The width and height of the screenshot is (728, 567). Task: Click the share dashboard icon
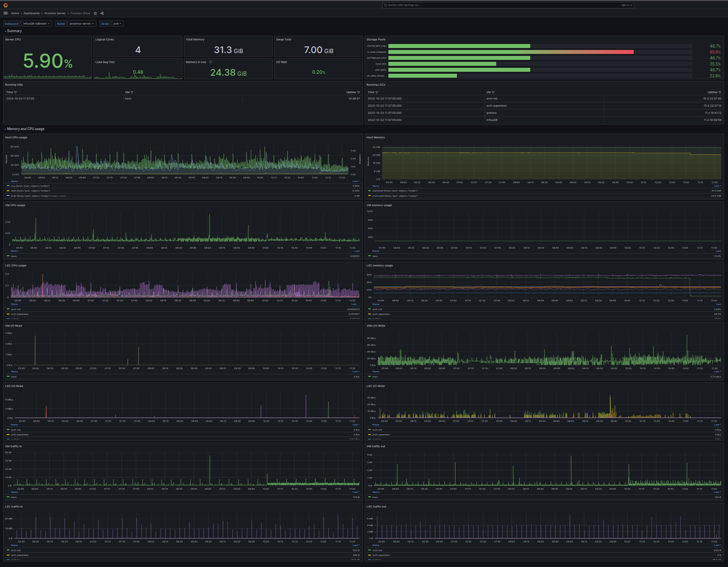[x=102, y=13]
